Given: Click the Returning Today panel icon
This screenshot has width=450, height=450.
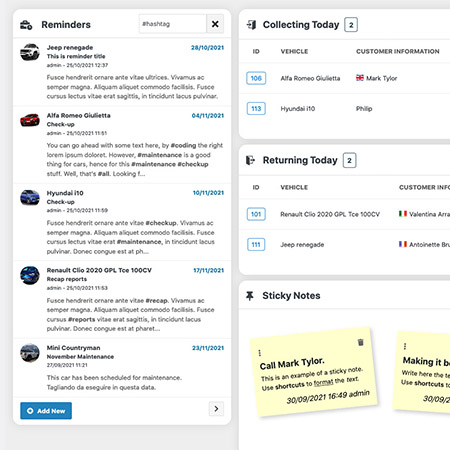Looking at the screenshot, I should click(250, 160).
